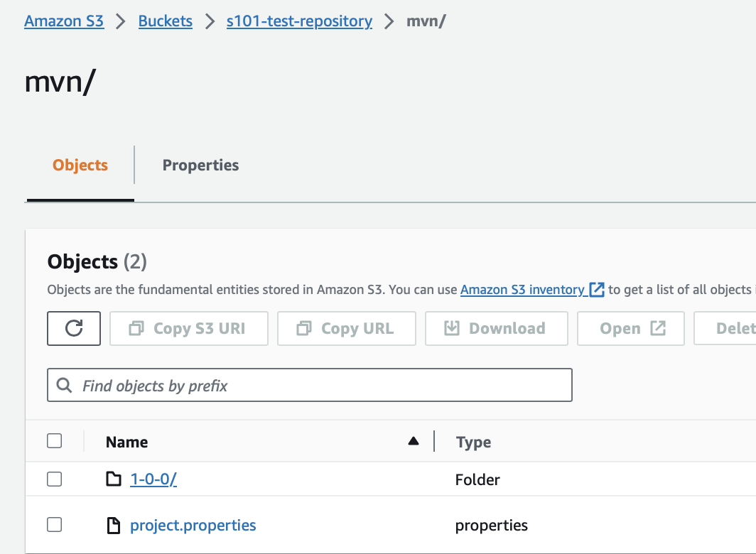This screenshot has width=756, height=554.
Task: Switch to the Properties tab
Action: pos(200,165)
